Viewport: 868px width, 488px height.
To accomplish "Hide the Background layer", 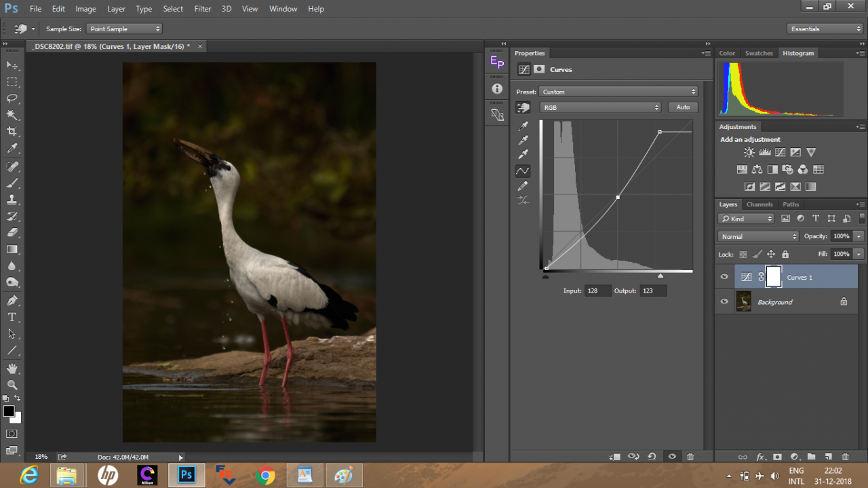I will (x=724, y=302).
